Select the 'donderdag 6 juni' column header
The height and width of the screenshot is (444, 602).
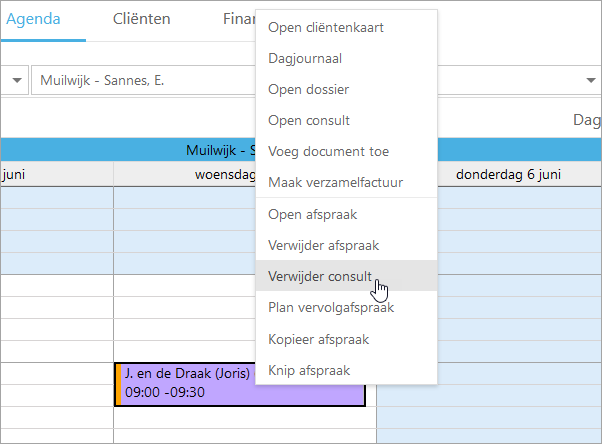pos(508,174)
